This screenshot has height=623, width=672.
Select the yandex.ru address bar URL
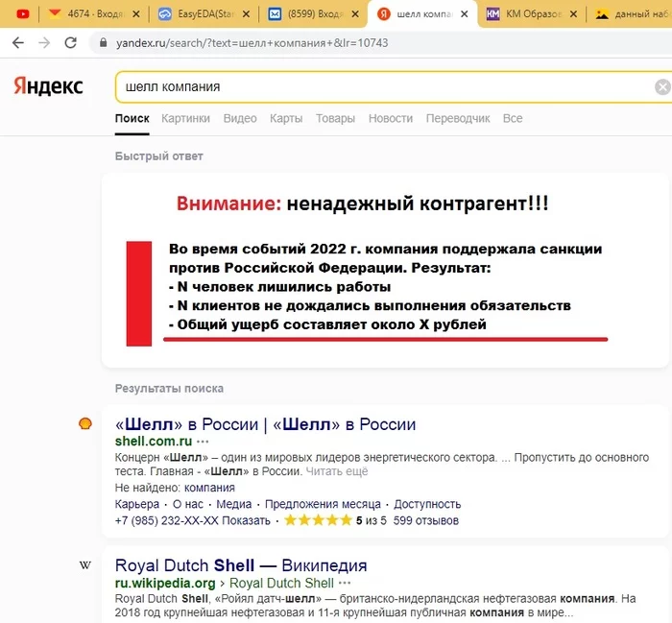[252, 43]
